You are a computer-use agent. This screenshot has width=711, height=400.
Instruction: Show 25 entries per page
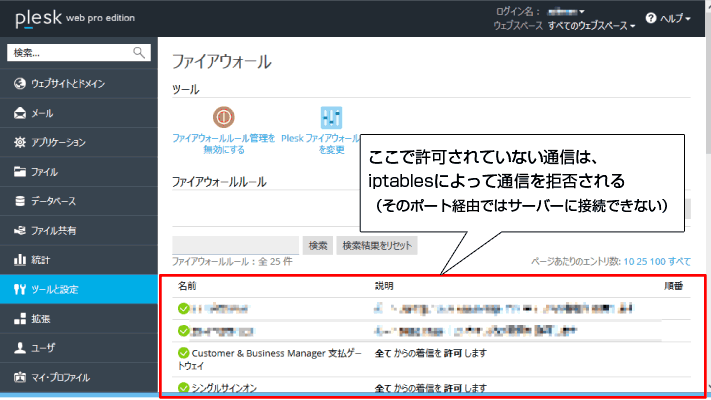coord(642,262)
